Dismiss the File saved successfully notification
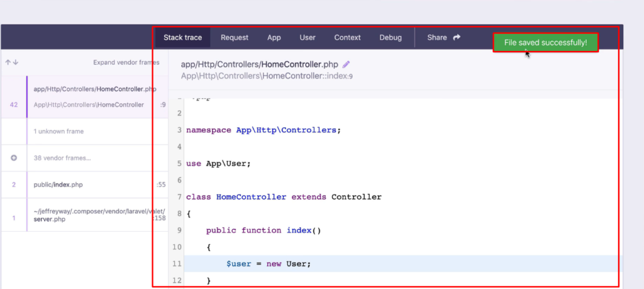Screen dimensions: 644x289 (545, 42)
